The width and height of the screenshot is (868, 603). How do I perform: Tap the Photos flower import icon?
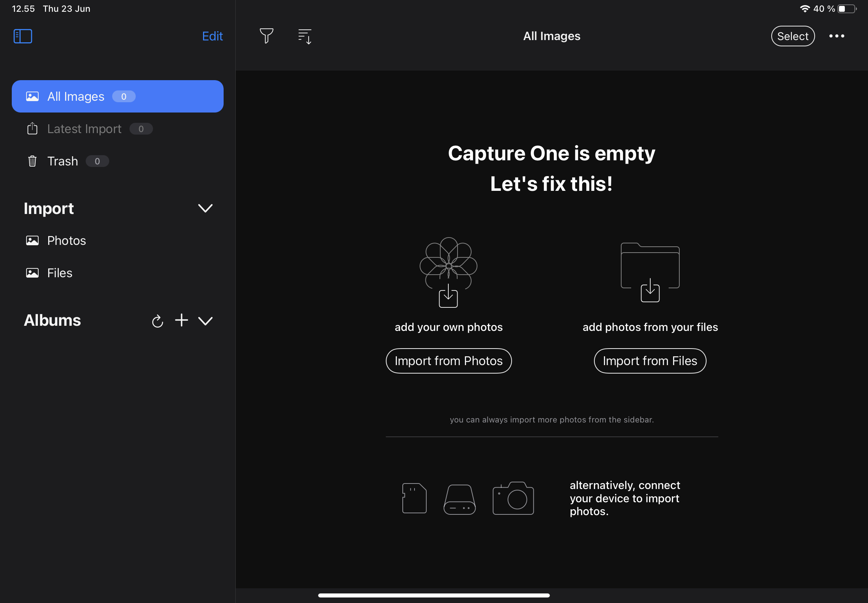(449, 272)
